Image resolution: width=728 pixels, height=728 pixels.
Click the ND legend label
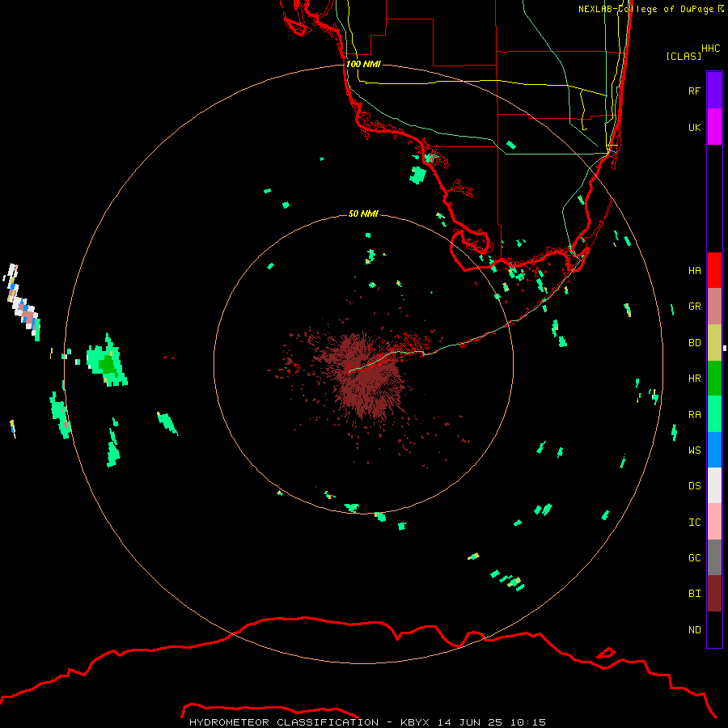[694, 630]
